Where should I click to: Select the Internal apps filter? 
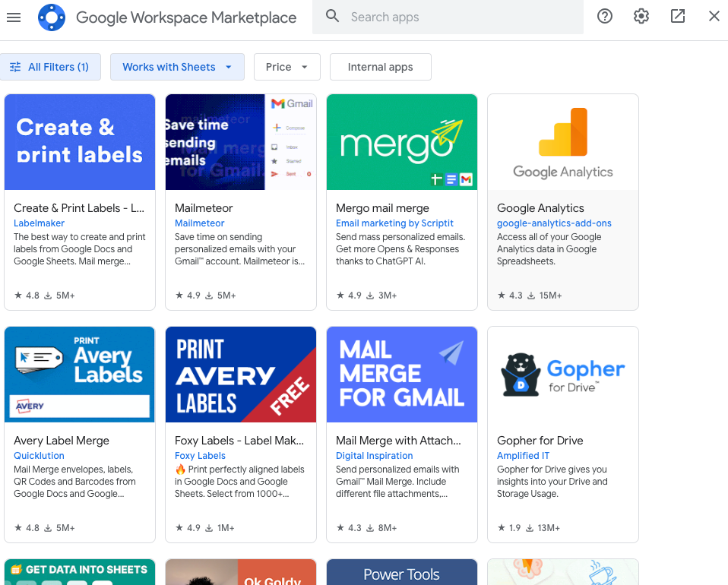pos(380,67)
